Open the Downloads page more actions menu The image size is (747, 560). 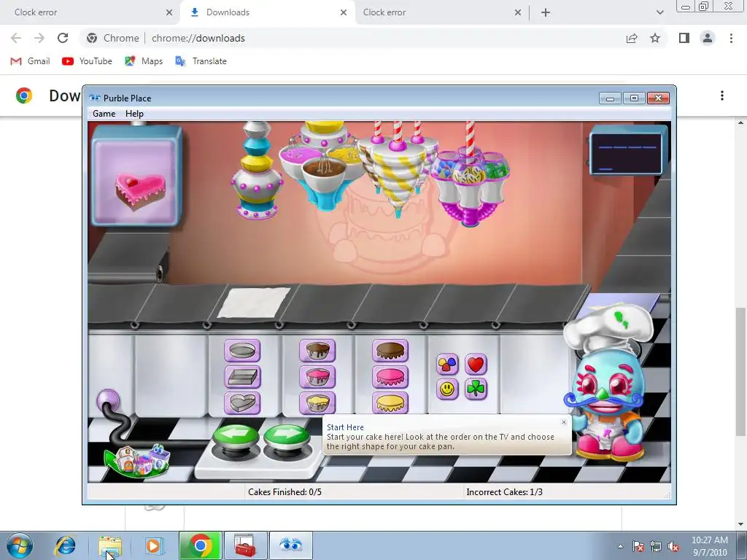(722, 96)
